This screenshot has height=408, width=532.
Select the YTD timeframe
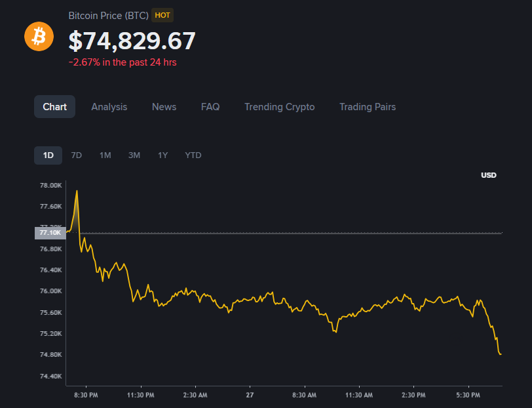click(193, 155)
